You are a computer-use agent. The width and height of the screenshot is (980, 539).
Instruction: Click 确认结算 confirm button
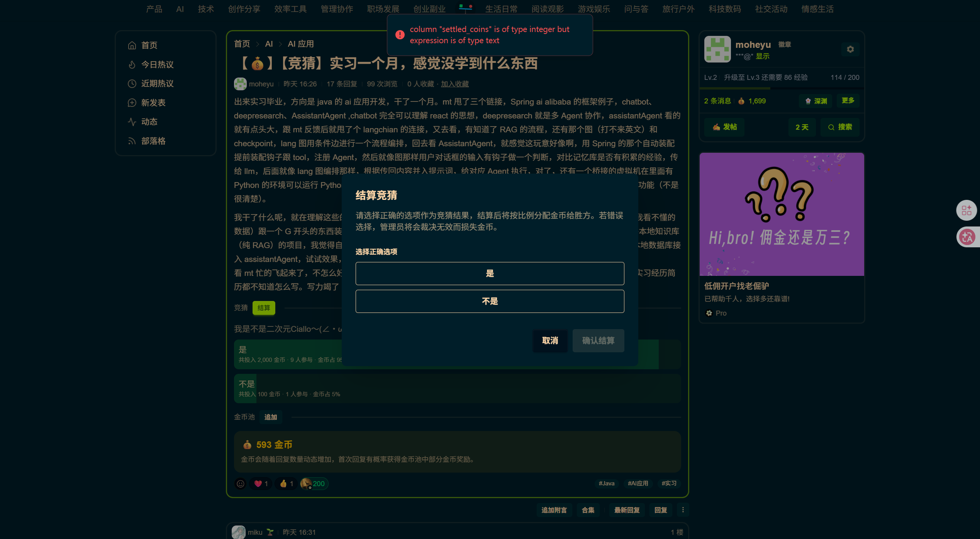[598, 341]
